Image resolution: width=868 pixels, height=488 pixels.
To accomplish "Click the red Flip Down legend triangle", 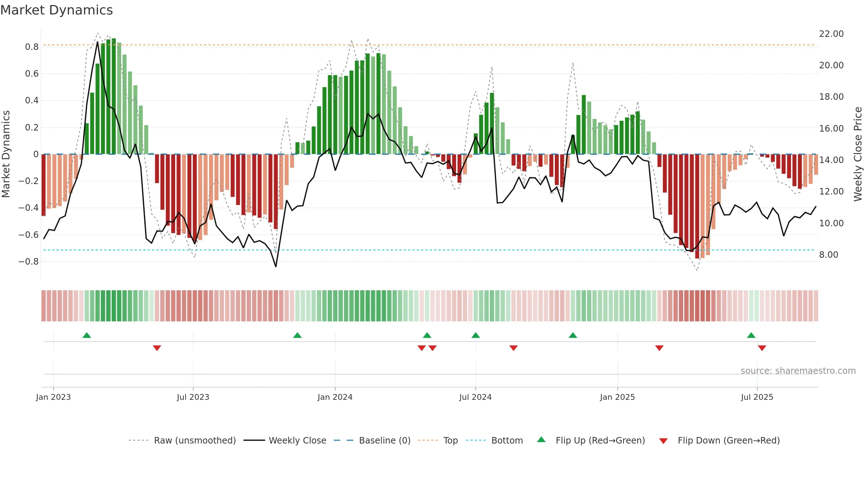I will click(x=663, y=441).
